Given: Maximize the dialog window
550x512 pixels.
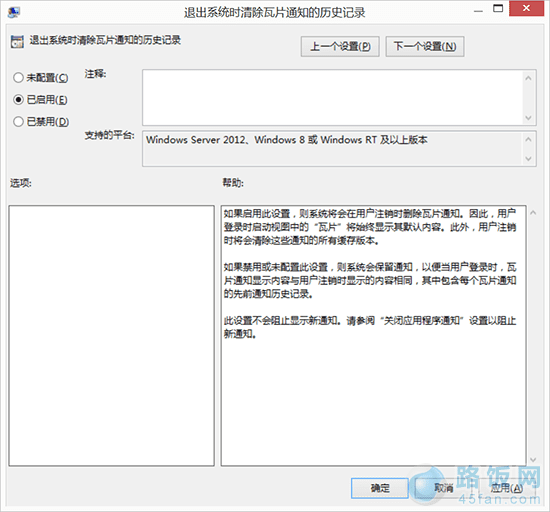Looking at the screenshot, I should [x=498, y=9].
